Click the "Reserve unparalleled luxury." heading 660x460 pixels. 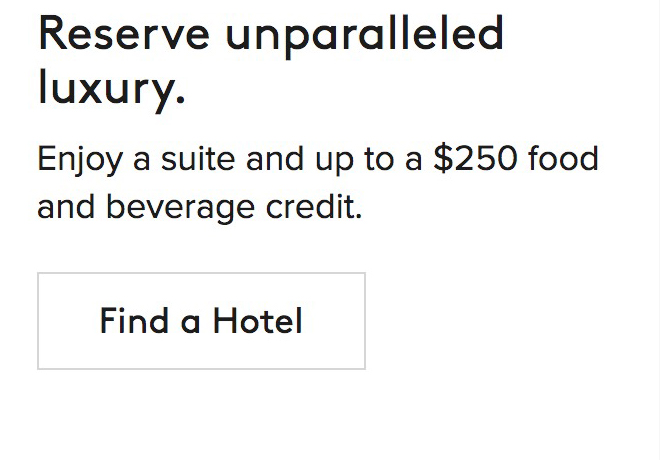pyautogui.click(x=270, y=60)
